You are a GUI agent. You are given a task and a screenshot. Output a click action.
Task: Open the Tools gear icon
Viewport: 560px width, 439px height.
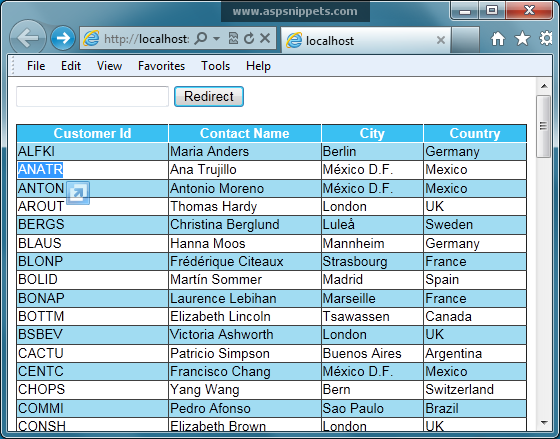click(x=546, y=39)
